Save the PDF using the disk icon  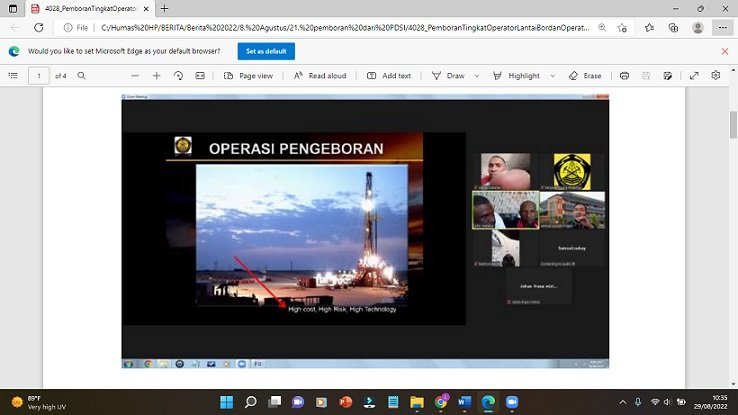(x=646, y=75)
